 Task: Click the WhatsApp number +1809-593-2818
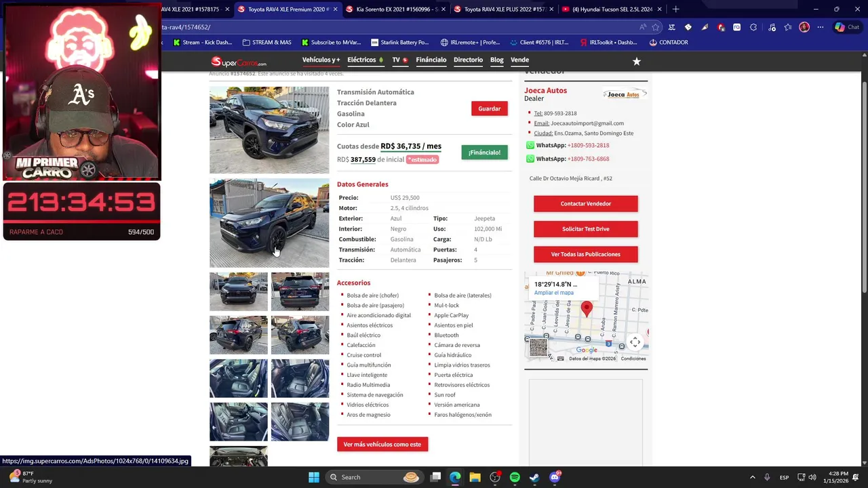[x=588, y=145]
